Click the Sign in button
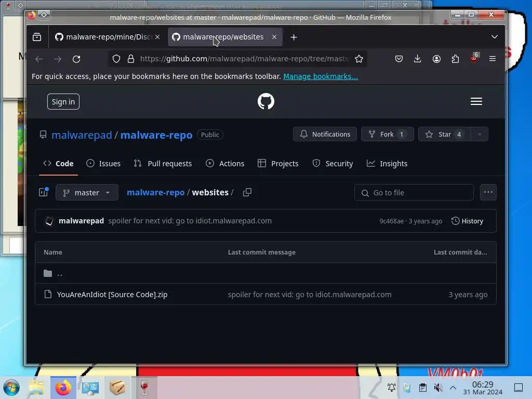Screen dimensions: 532x399 (63, 102)
